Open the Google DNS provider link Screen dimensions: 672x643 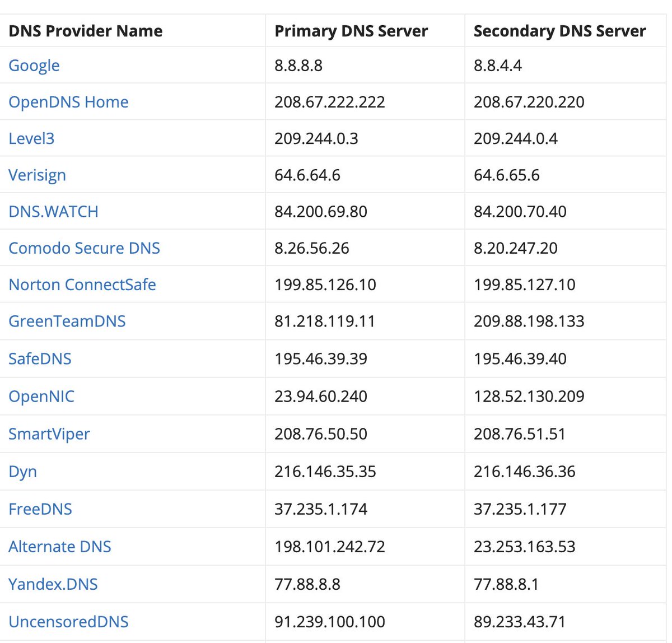(34, 66)
